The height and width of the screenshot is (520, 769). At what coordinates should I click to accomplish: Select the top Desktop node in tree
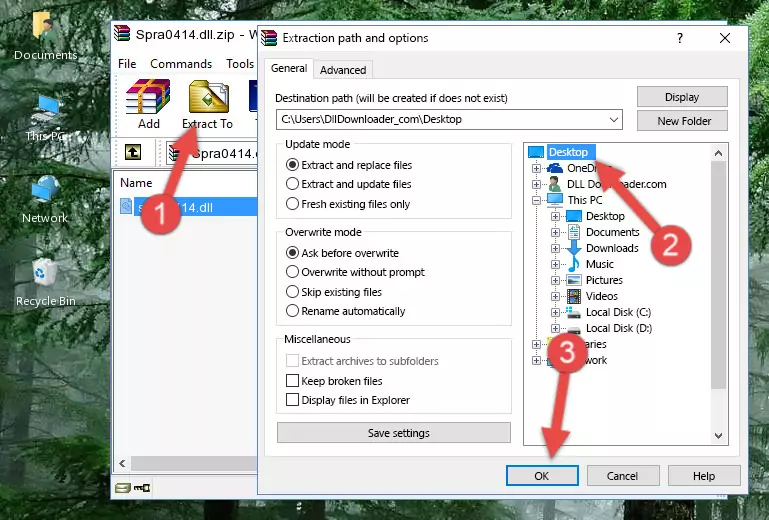[568, 152]
